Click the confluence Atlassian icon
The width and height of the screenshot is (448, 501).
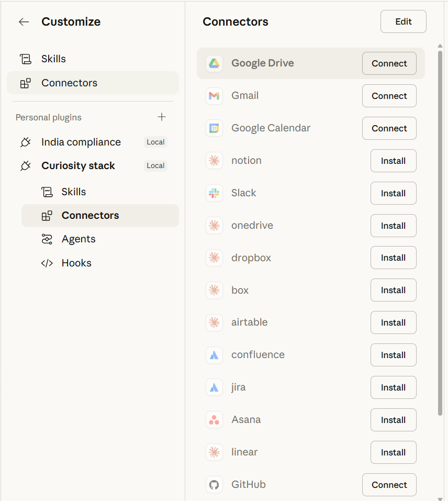click(x=214, y=355)
